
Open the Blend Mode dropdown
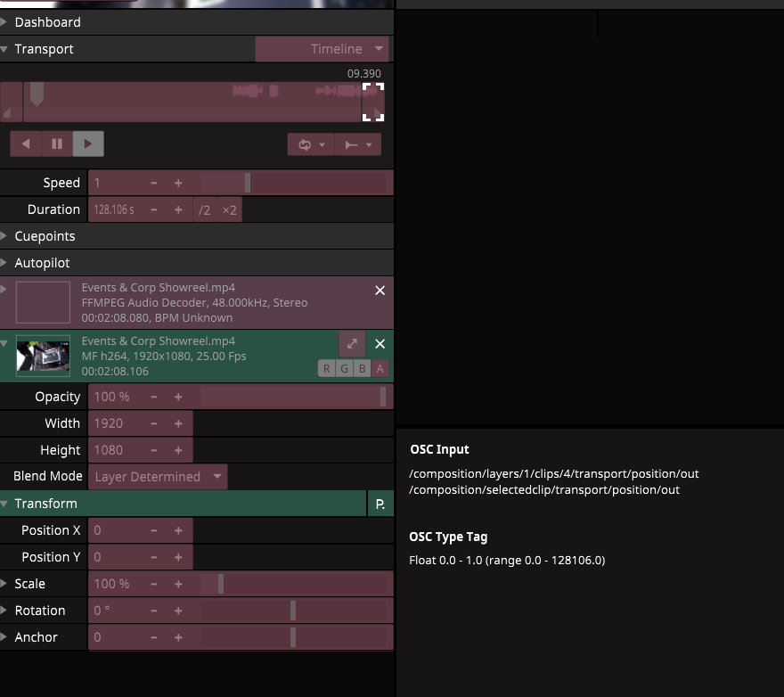(x=159, y=477)
